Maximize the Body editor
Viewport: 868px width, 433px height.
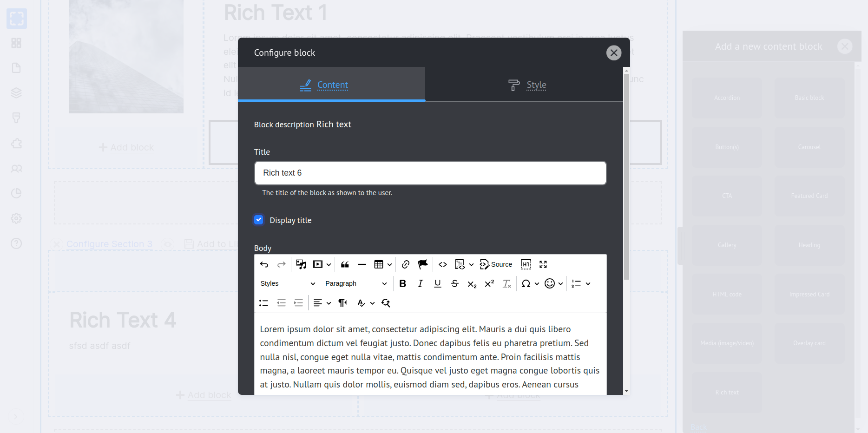click(x=543, y=264)
